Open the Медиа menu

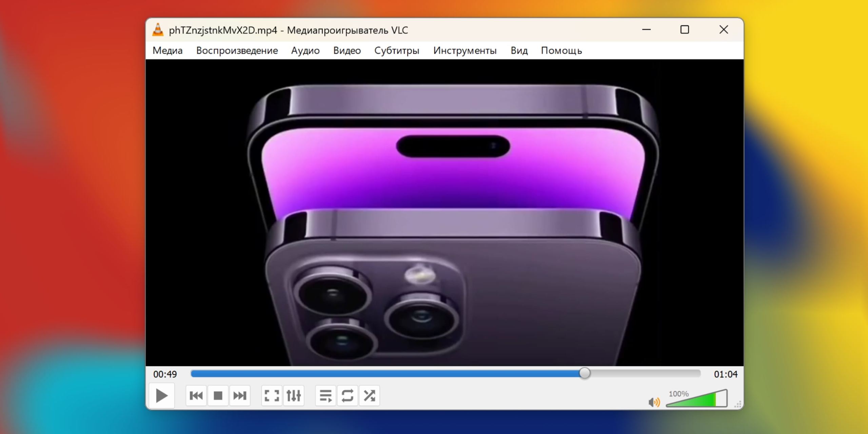pyautogui.click(x=167, y=50)
